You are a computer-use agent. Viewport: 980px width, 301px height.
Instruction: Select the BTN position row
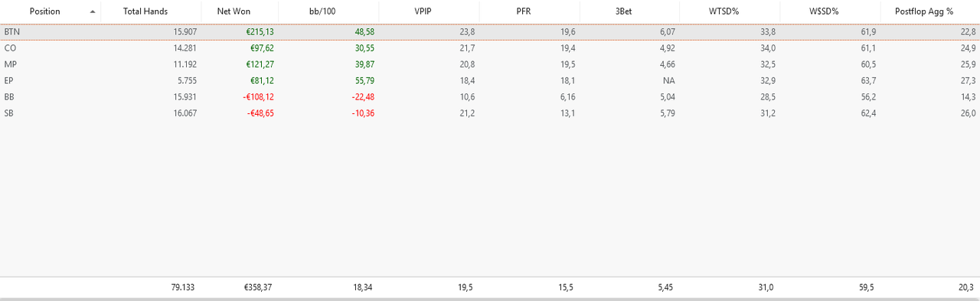pyautogui.click(x=490, y=32)
